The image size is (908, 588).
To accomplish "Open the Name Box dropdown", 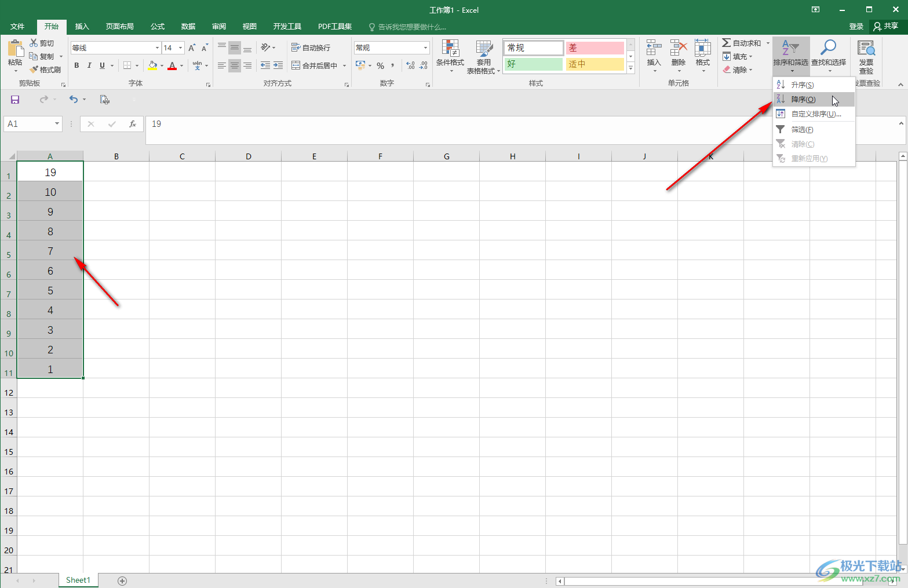I will 57,124.
